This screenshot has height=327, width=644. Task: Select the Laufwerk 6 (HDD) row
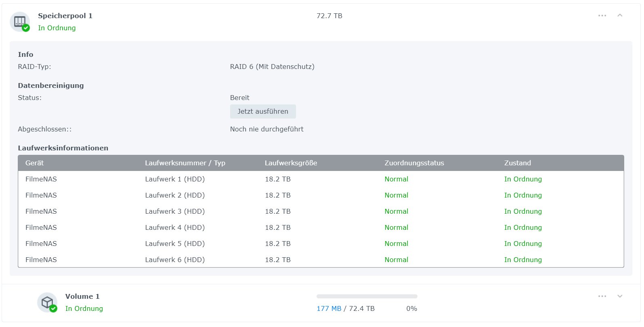click(175, 260)
